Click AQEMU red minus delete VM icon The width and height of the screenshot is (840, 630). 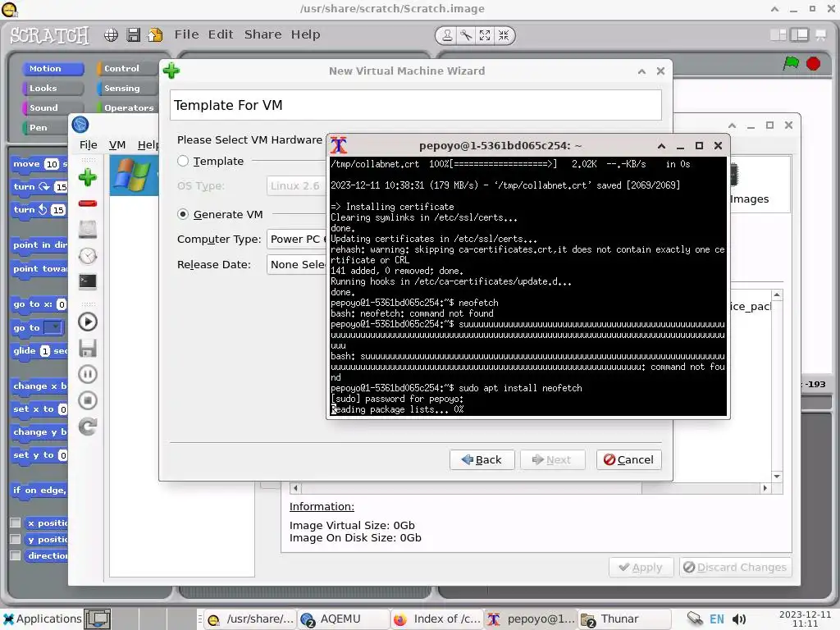pos(87,203)
